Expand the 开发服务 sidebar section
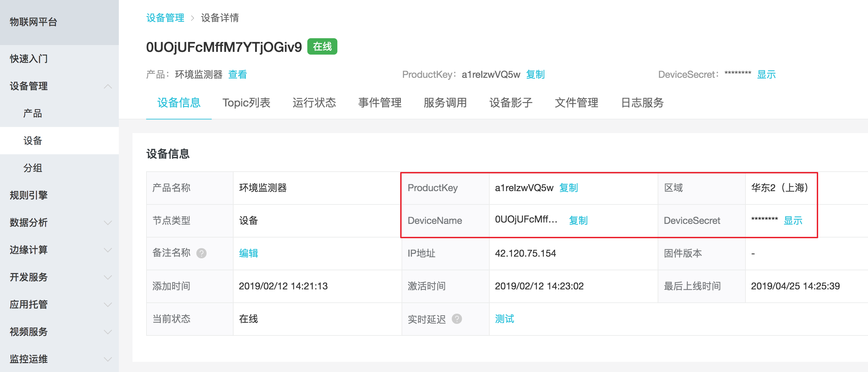The width and height of the screenshot is (868, 372). point(108,277)
